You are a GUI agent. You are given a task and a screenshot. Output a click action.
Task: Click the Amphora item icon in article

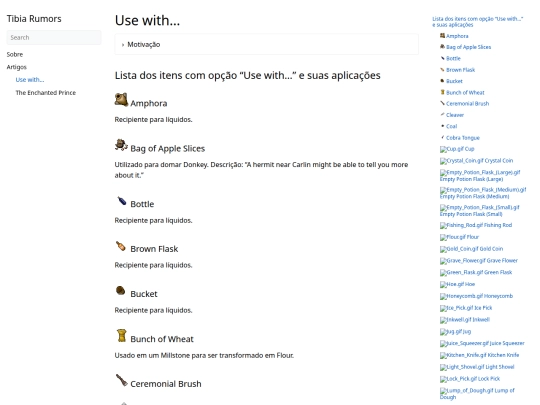(x=121, y=100)
